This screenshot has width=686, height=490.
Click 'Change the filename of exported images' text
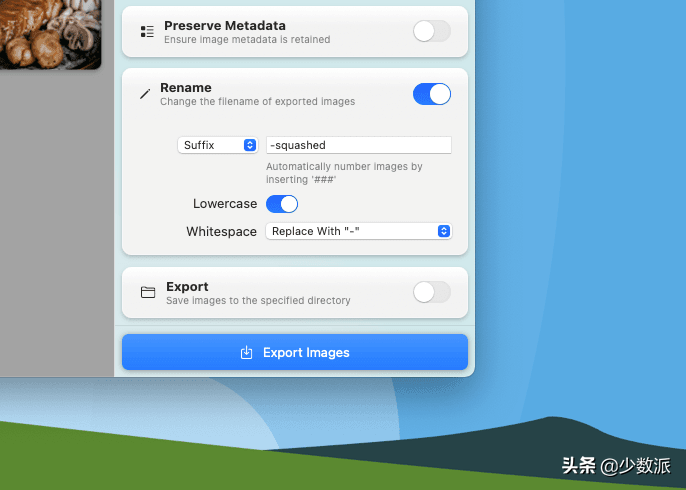pos(258,102)
